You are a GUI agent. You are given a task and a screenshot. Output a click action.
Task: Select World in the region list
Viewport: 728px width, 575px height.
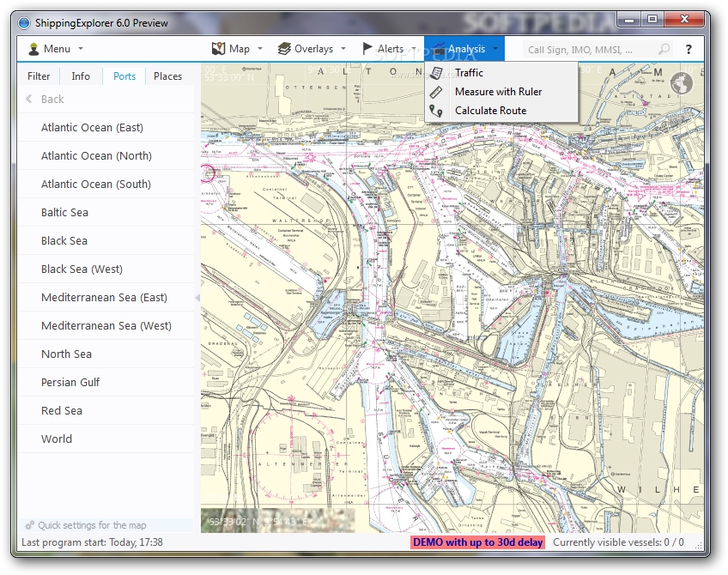106,439
